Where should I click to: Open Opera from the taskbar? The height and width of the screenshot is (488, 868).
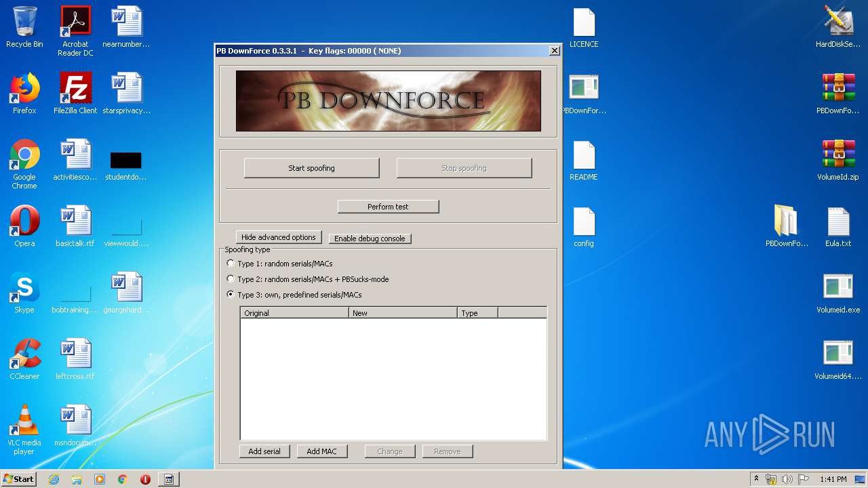145,479
